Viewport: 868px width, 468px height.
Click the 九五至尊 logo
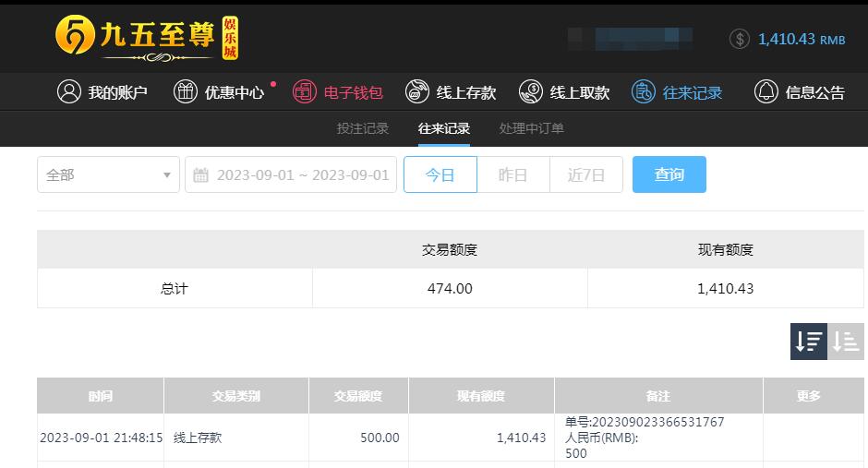coord(147,38)
